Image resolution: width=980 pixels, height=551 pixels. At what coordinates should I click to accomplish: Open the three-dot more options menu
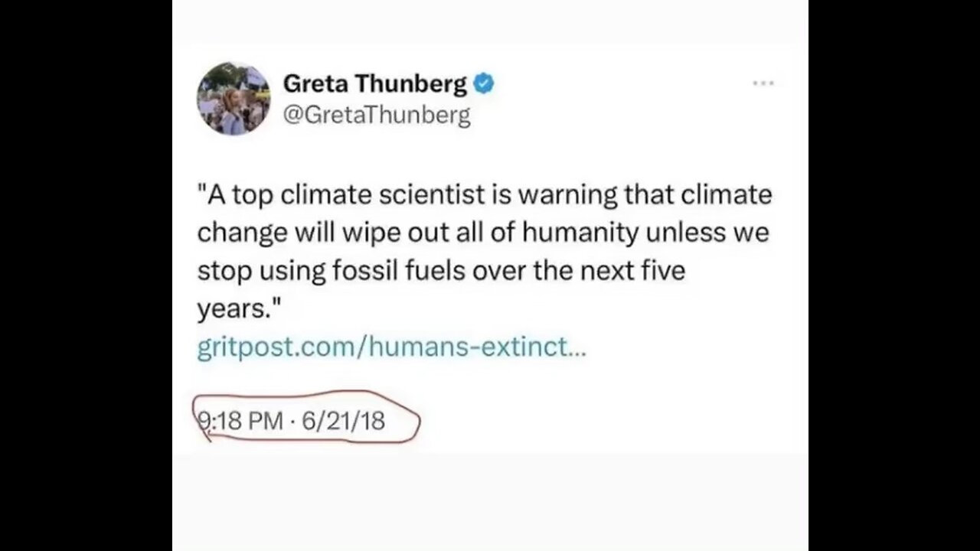[x=763, y=83]
